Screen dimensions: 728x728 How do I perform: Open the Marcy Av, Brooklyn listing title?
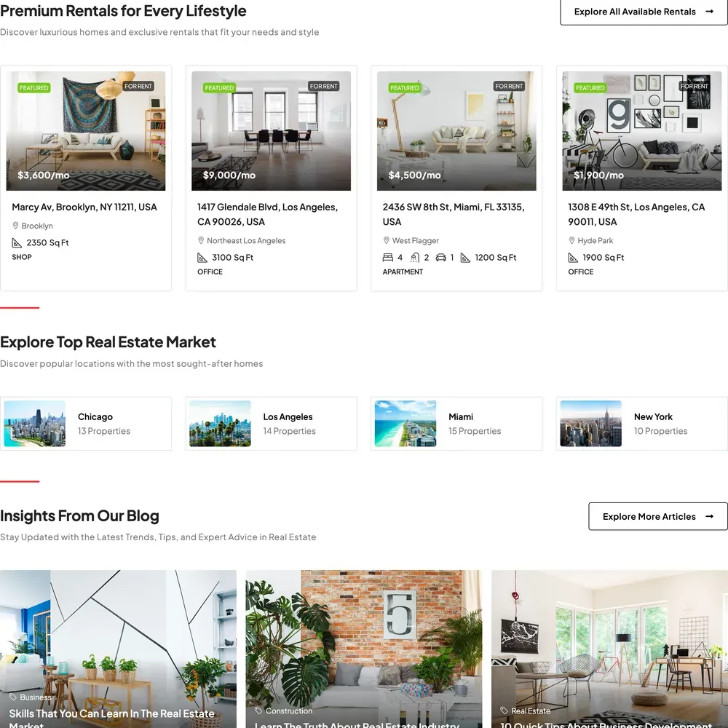pyautogui.click(x=84, y=207)
